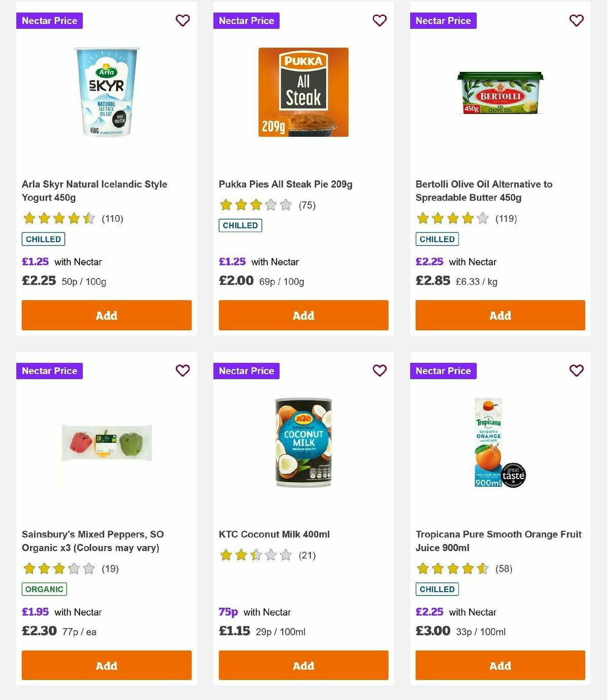Screen dimensions: 608x700
Task: Favourite the Arla Skyr yogurt with the heart icon
Action: pyautogui.click(x=182, y=21)
